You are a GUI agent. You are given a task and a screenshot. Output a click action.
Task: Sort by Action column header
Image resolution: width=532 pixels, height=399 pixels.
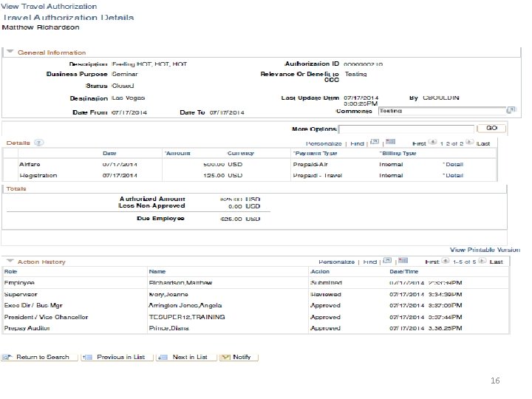coord(320,271)
